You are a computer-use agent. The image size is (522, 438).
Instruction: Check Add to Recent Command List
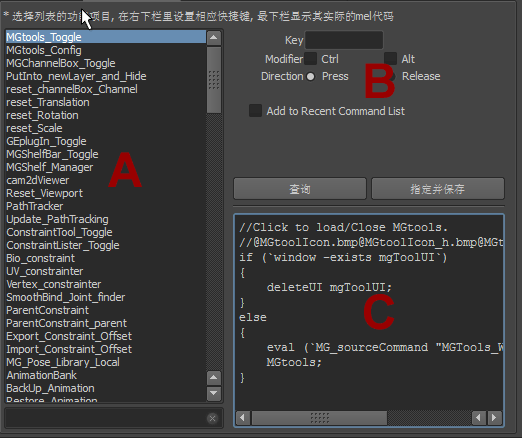tap(255, 111)
